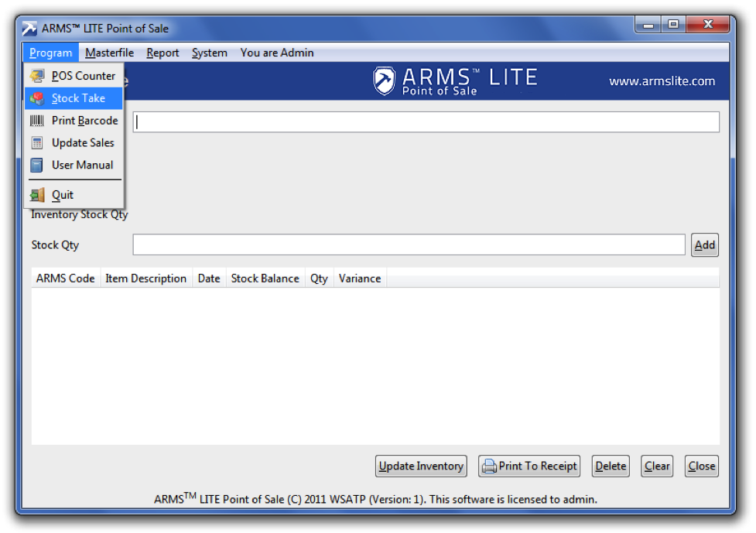Screen dimensions: 756x533
Task: Click the 'Inventory Stock Qty' label
Action: coord(80,214)
